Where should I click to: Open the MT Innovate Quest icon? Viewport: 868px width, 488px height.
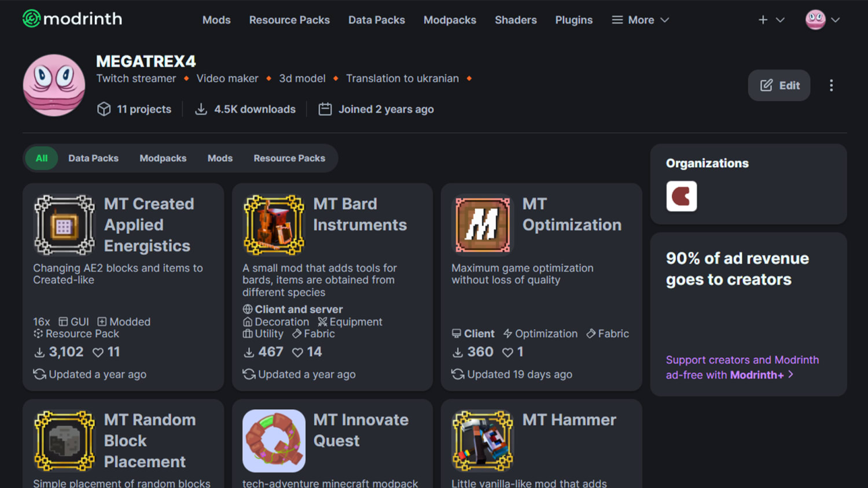274,441
